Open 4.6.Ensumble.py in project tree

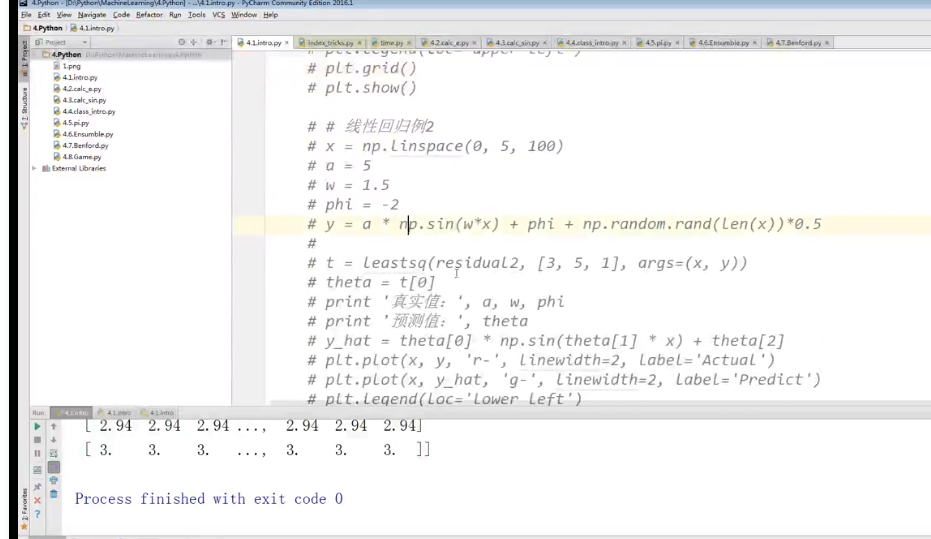pyautogui.click(x=83, y=134)
